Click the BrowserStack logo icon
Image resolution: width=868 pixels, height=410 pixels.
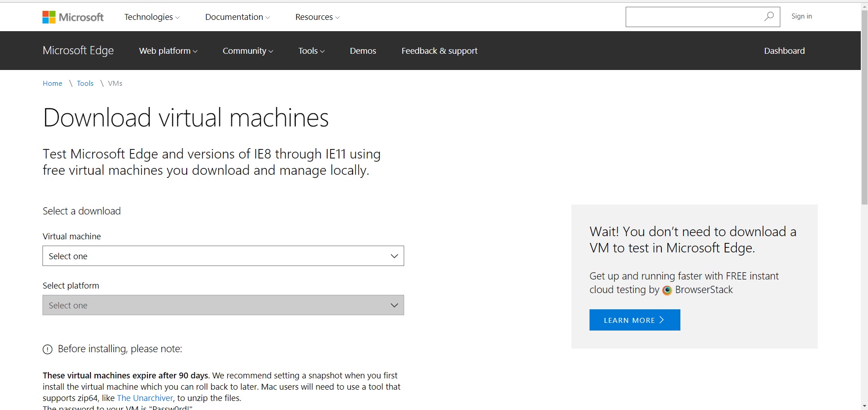(x=667, y=290)
